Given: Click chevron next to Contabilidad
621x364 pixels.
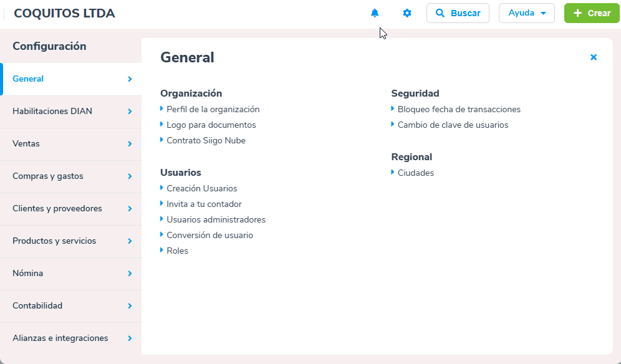Looking at the screenshot, I should tap(130, 306).
